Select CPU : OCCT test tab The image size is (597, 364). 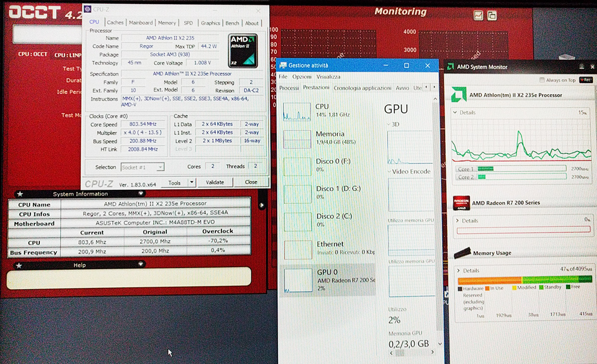coord(33,54)
